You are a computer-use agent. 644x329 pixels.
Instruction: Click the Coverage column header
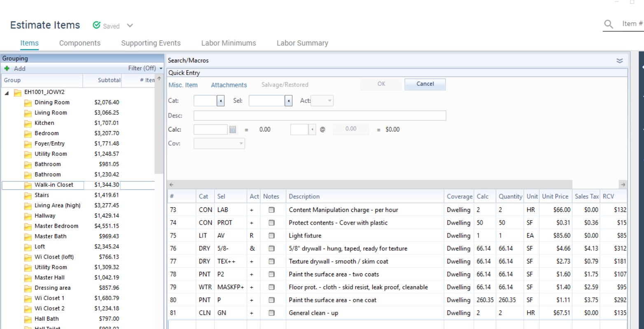459,197
